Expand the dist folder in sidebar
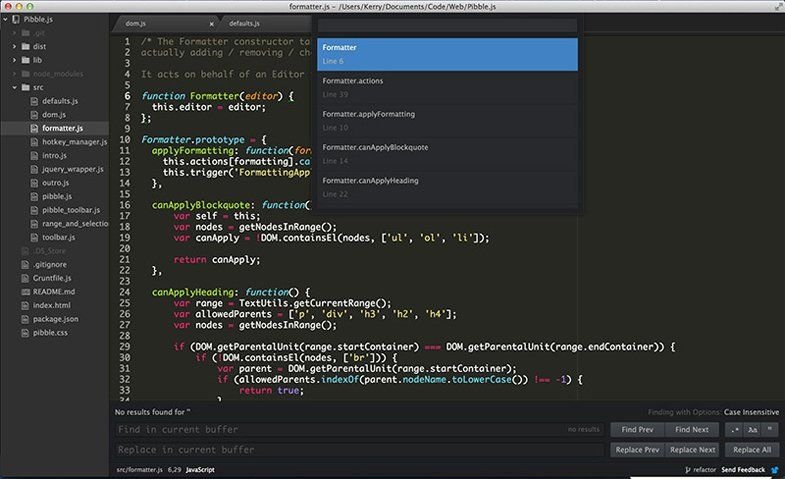 click(x=14, y=46)
